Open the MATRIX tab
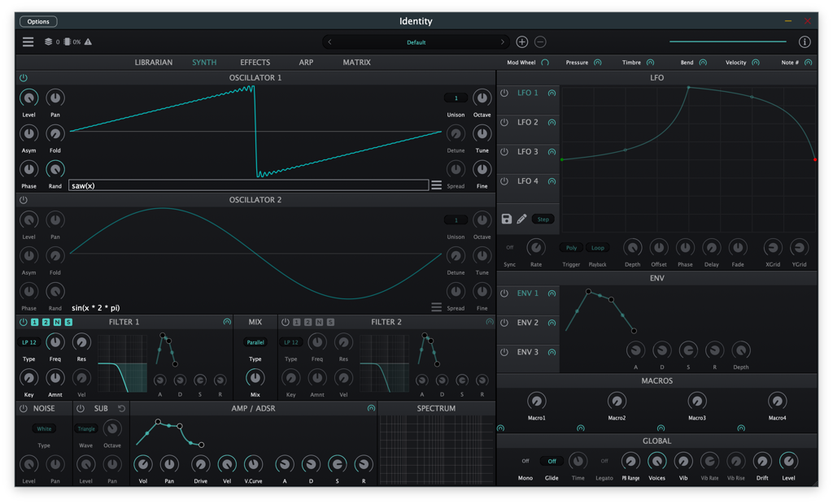The image size is (833, 504). (356, 62)
